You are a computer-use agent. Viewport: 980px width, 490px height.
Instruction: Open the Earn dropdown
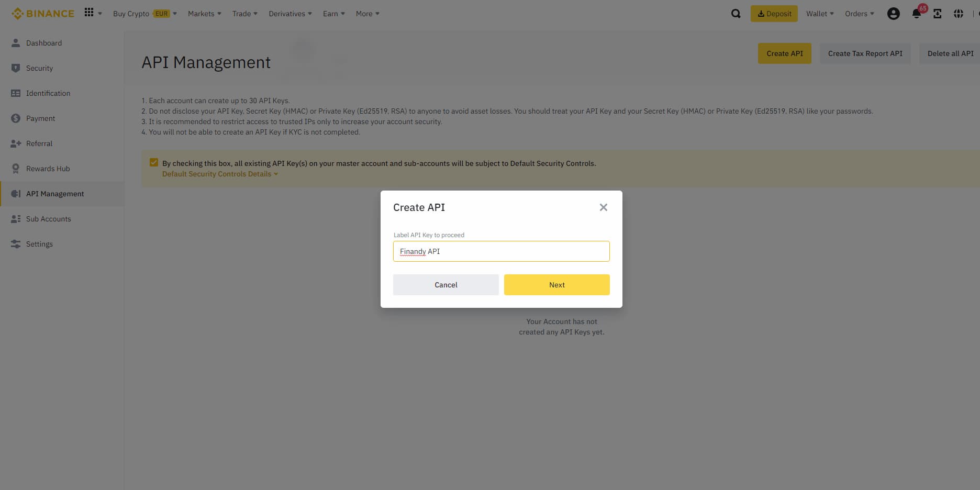pos(334,14)
